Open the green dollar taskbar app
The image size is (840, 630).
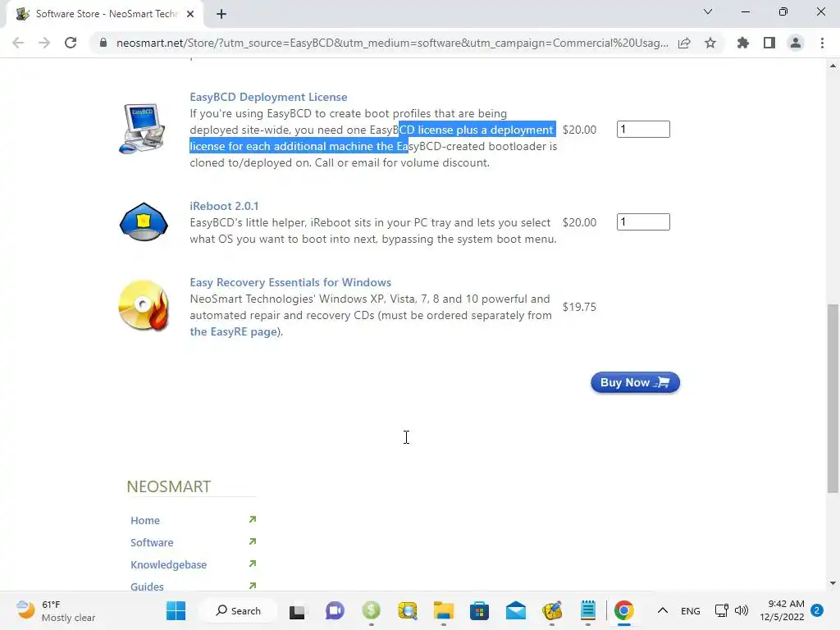(x=372, y=610)
